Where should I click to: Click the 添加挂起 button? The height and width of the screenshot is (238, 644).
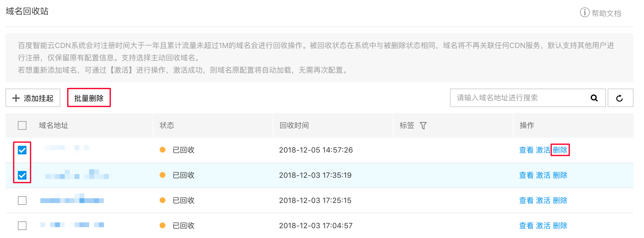[x=33, y=98]
